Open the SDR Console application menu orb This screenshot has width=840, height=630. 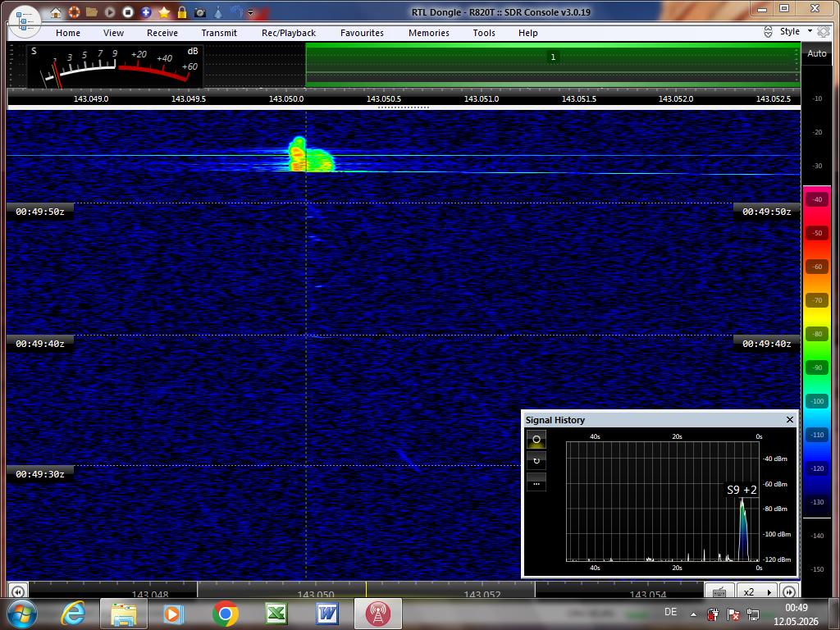click(x=25, y=21)
